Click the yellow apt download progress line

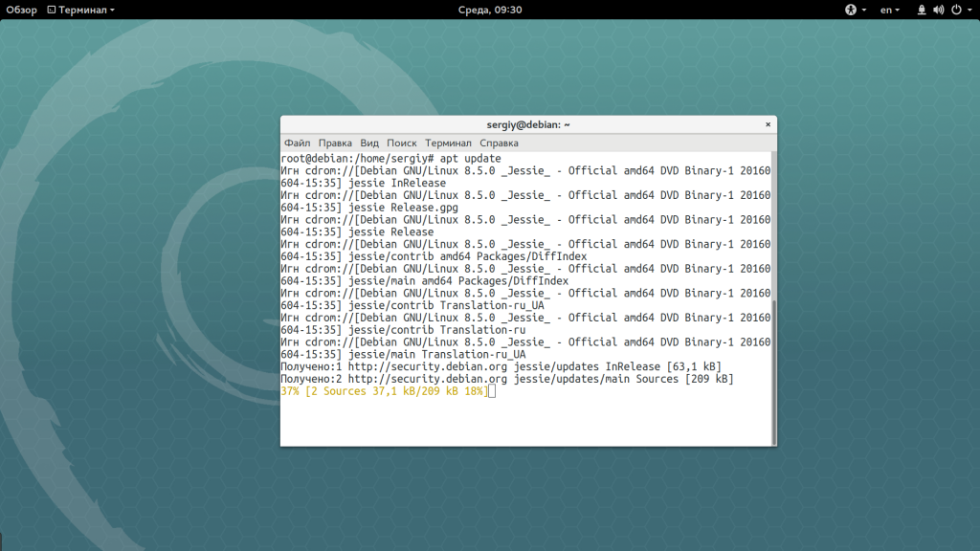(384, 391)
